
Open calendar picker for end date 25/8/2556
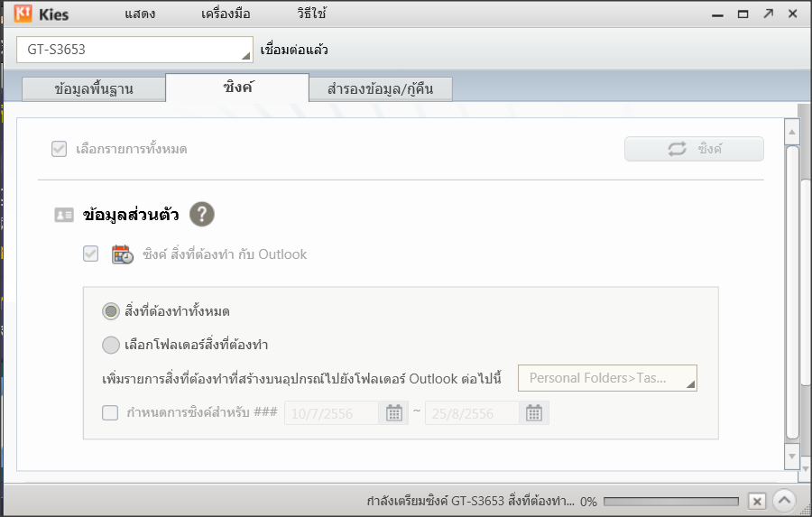pyautogui.click(x=534, y=413)
